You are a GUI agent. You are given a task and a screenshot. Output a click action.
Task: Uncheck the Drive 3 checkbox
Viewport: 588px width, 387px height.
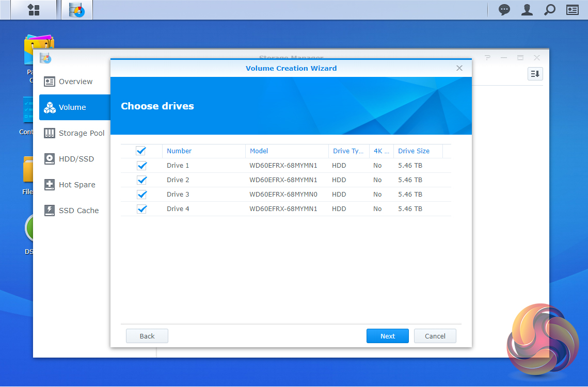142,194
